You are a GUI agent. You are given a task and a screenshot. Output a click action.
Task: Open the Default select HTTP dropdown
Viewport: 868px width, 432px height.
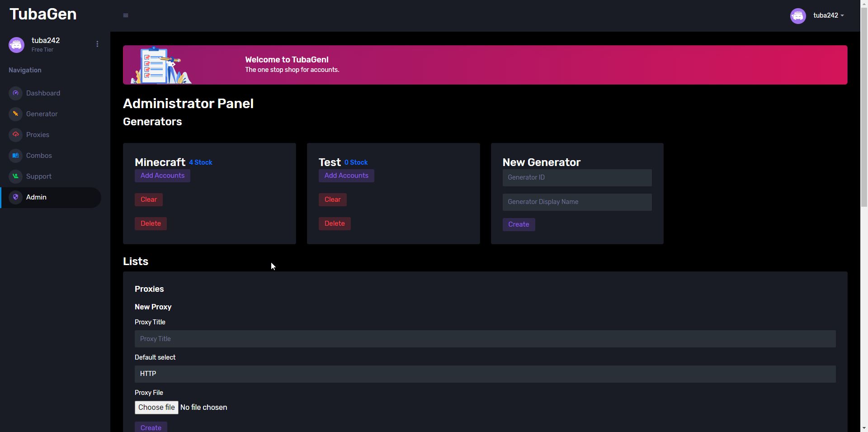[x=485, y=374]
